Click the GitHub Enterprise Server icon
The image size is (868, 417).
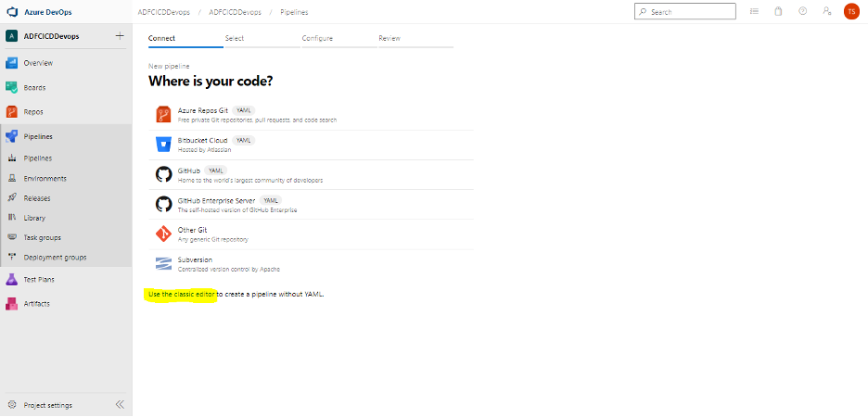164,205
